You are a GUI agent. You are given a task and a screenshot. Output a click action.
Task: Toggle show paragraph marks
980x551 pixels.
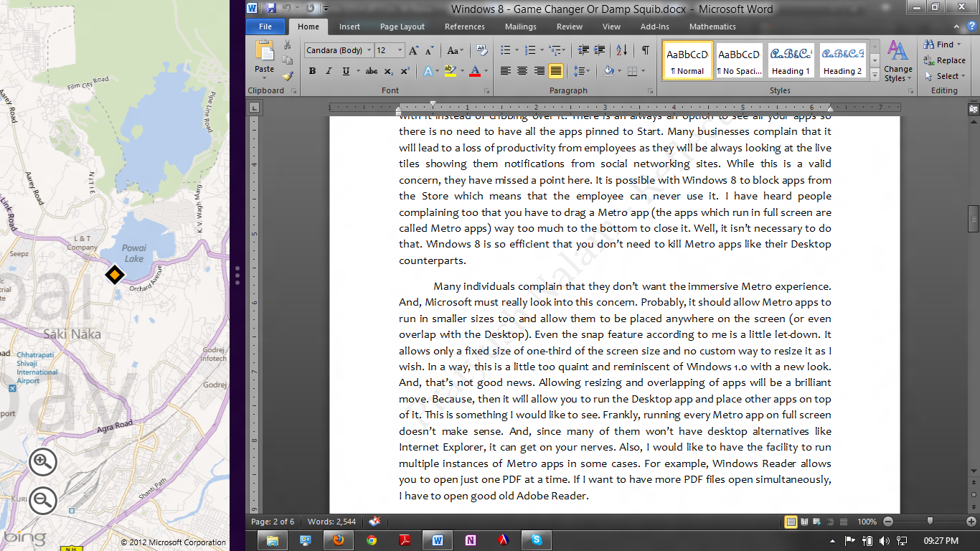646,50
